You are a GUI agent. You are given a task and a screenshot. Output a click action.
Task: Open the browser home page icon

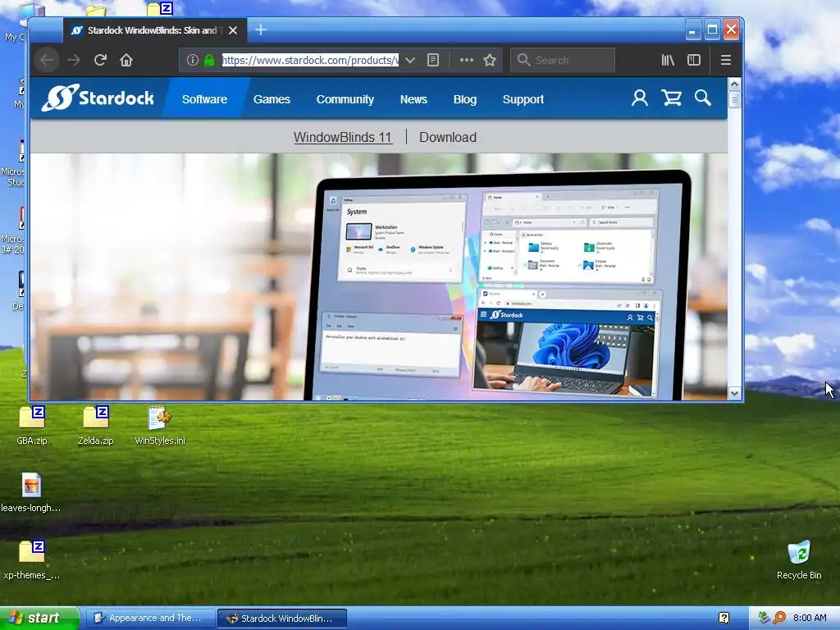[x=126, y=60]
